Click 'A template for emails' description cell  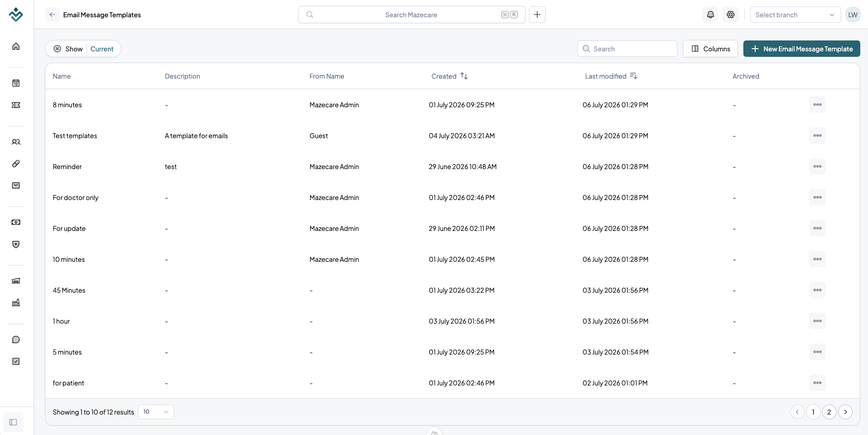click(x=197, y=136)
